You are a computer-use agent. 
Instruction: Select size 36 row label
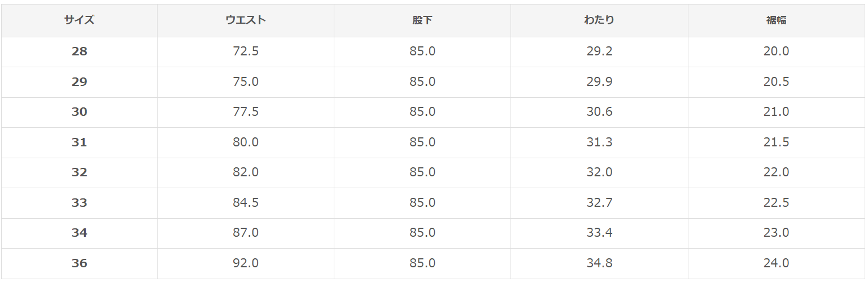coord(79,263)
